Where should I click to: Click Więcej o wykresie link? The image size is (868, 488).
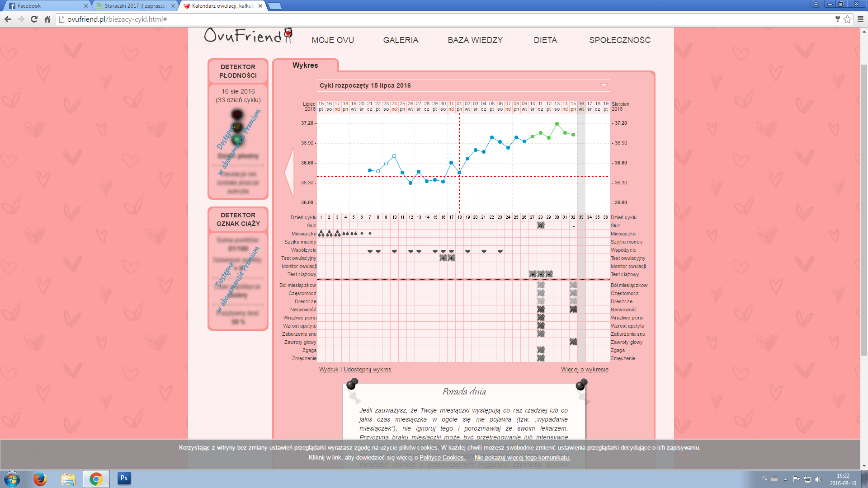[584, 370]
